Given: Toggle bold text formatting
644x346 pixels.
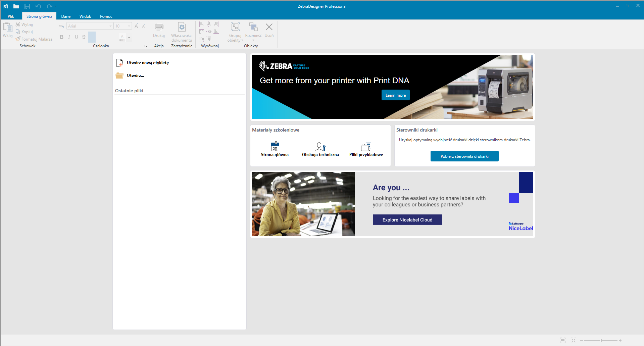Looking at the screenshot, I should click(62, 37).
